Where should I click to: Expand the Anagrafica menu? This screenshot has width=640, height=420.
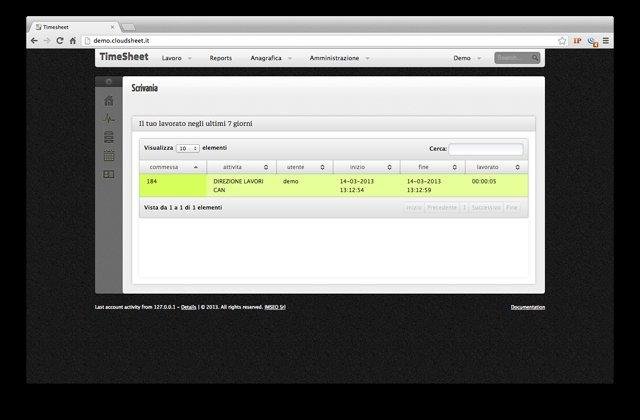click(271, 58)
